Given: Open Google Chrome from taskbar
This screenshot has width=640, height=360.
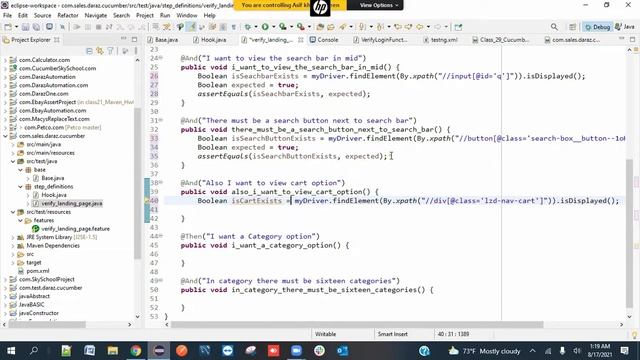Looking at the screenshot, I should coord(136,351).
